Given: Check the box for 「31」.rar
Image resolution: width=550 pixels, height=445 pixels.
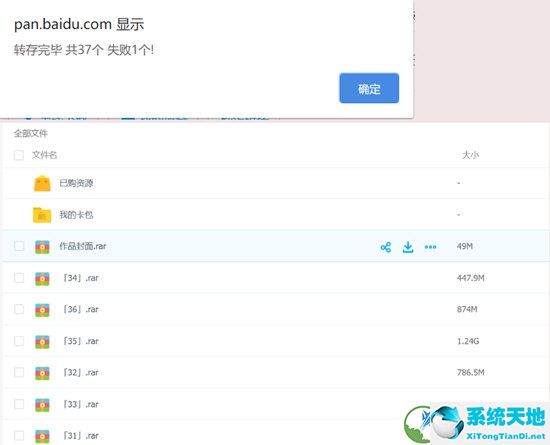Looking at the screenshot, I should tap(19, 436).
